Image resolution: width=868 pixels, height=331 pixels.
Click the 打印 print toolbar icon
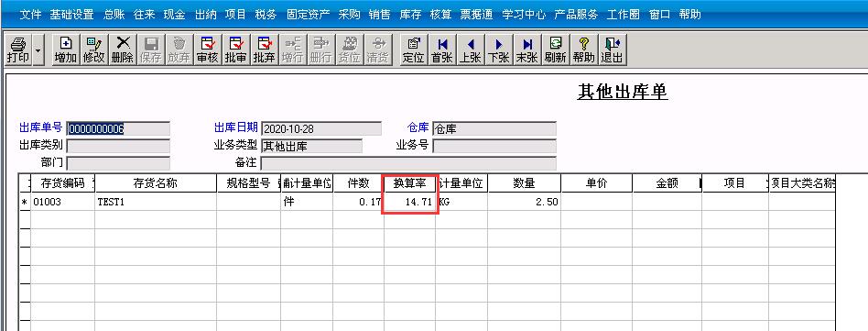pyautogui.click(x=17, y=50)
